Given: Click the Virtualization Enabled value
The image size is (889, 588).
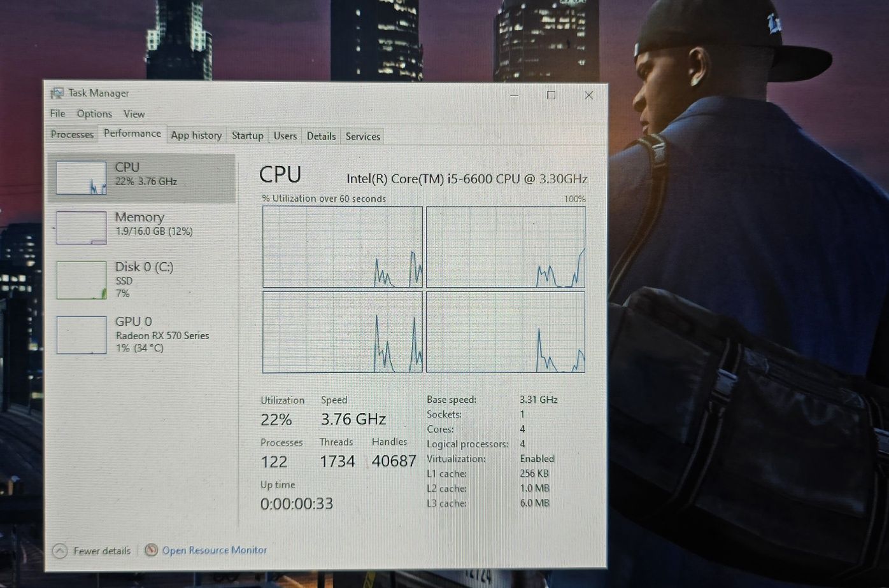Looking at the screenshot, I should [x=537, y=458].
